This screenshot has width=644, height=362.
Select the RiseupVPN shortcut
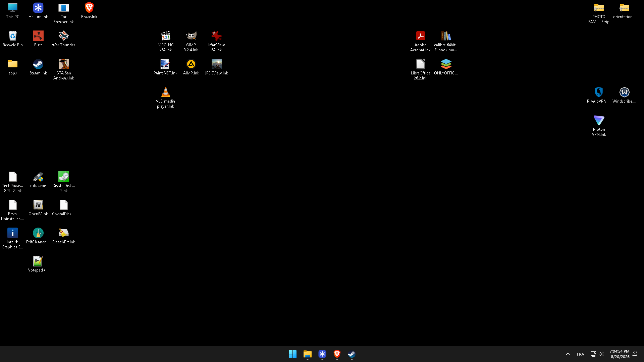599,95
